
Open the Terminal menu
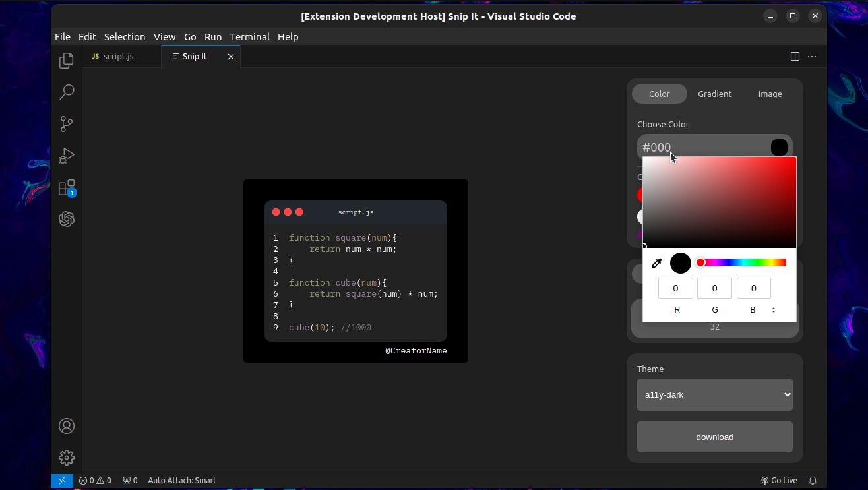click(x=250, y=37)
